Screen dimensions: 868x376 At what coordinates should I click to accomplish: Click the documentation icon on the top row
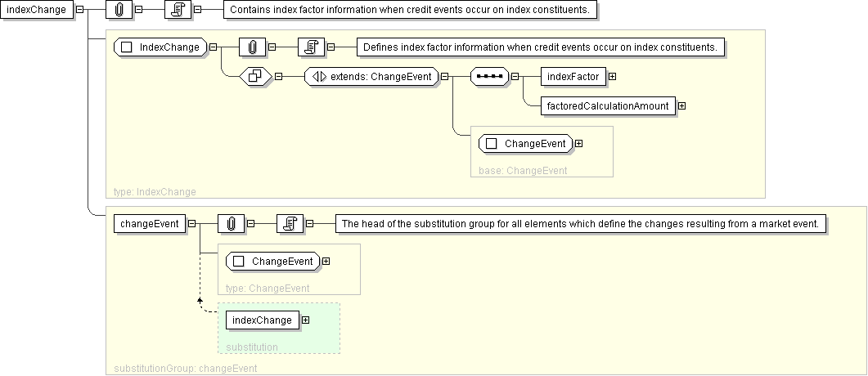(178, 10)
